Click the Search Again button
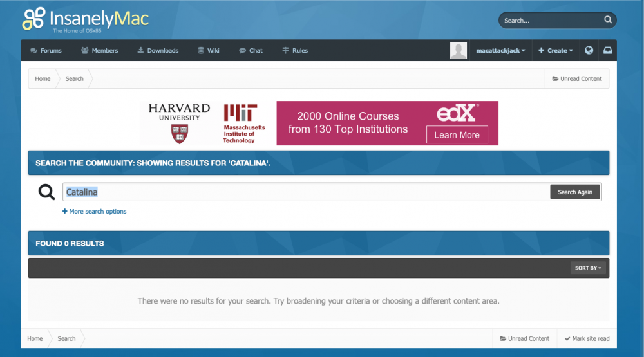The width and height of the screenshot is (644, 357). coord(575,192)
